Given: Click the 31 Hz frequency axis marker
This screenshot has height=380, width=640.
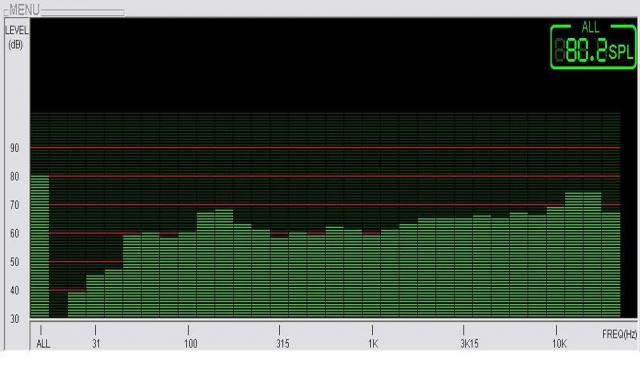Looking at the screenshot, I should pos(96,344).
